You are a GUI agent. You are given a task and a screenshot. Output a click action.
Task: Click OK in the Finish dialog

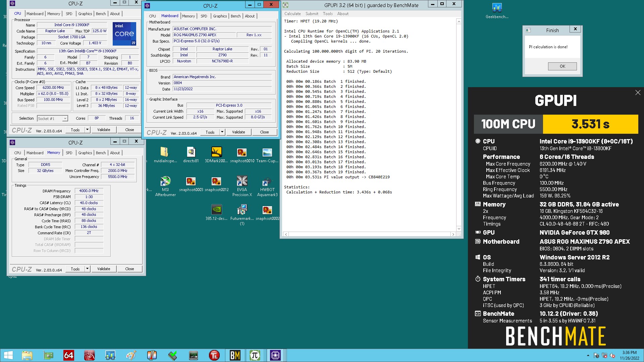562,66
